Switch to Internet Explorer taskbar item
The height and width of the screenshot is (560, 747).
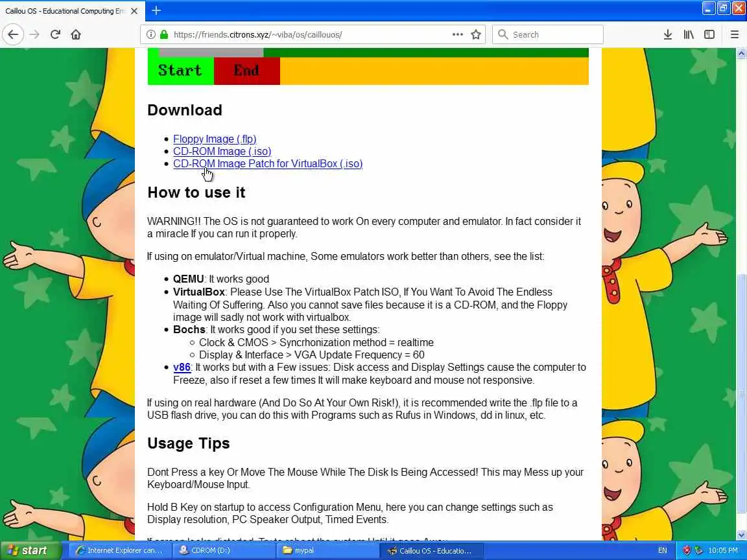pos(120,550)
